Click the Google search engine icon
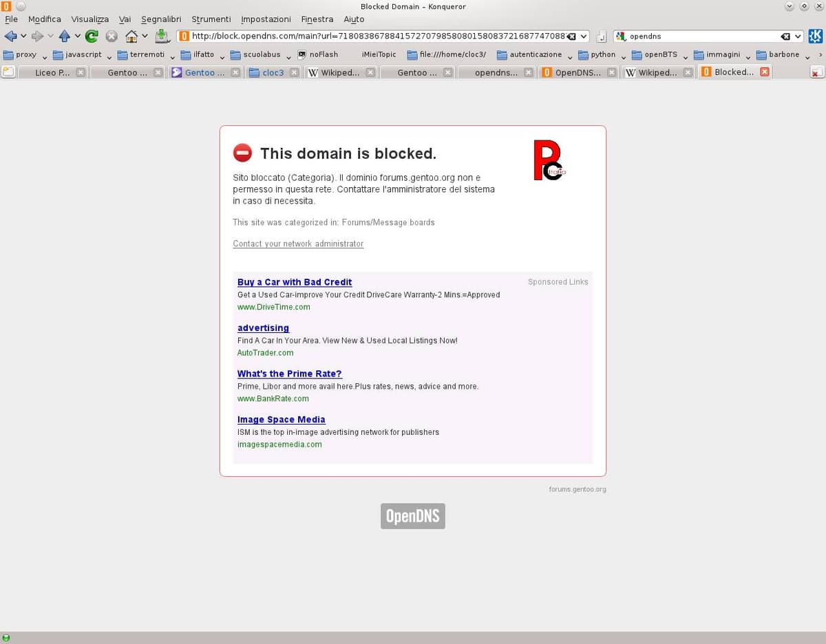 (x=620, y=36)
